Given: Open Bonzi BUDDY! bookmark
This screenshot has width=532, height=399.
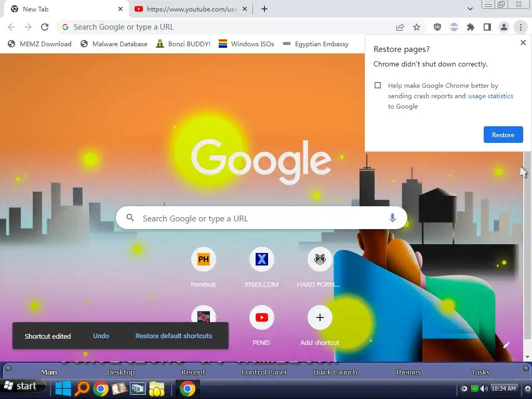Looking at the screenshot, I should pos(183,44).
